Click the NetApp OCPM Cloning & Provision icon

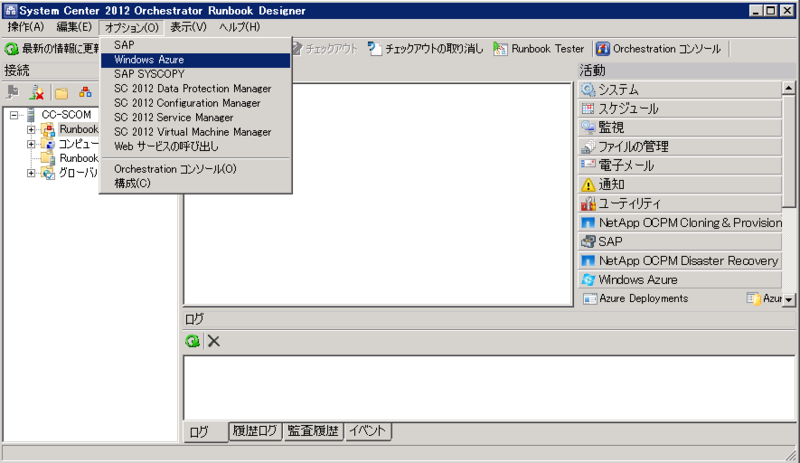[588, 223]
